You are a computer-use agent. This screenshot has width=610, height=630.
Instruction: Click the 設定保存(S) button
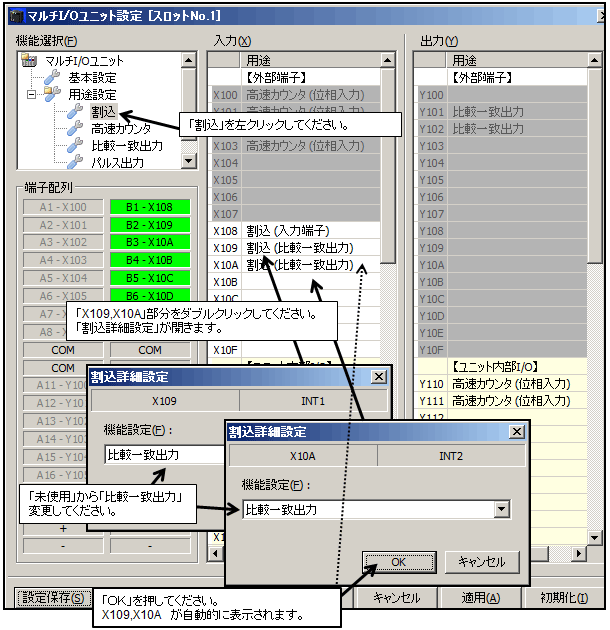tap(49, 598)
